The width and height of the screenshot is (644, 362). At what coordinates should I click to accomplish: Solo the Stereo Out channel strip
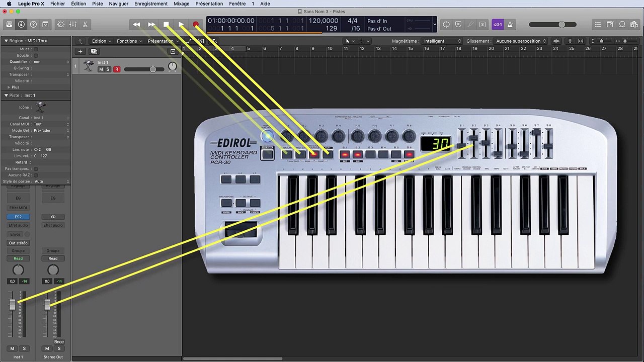pos(59,348)
